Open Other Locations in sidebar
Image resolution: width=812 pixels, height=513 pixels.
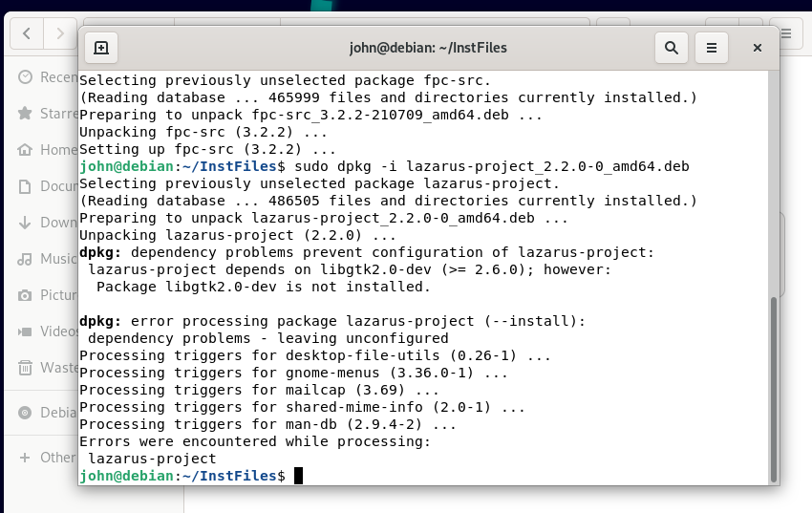[x=48, y=457]
